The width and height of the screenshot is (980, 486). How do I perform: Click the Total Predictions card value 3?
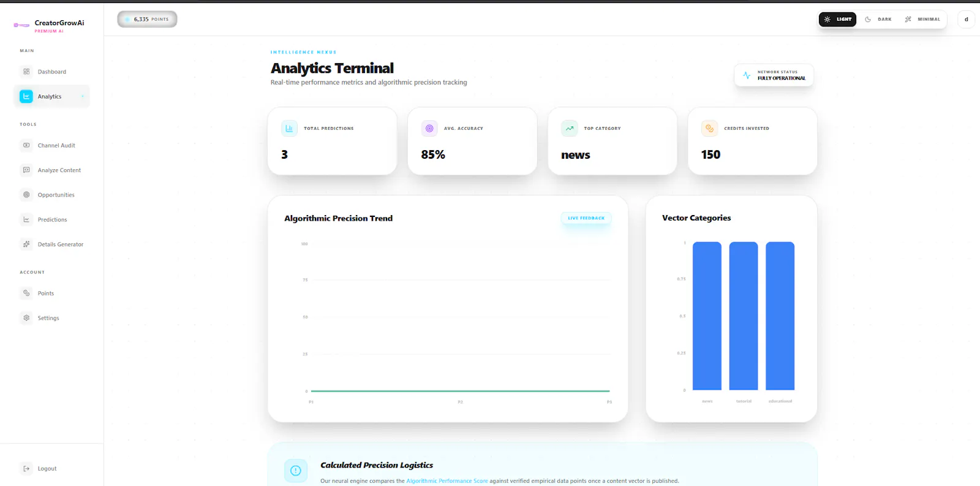(284, 154)
